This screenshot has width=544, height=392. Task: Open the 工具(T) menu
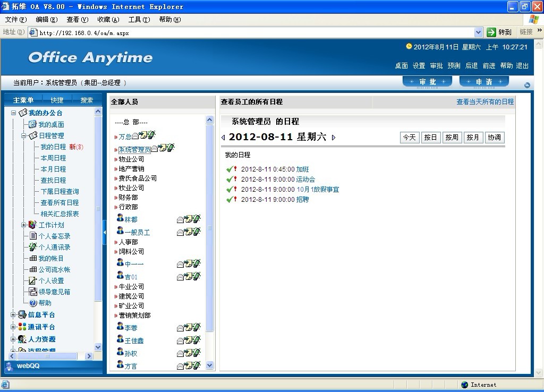click(138, 20)
